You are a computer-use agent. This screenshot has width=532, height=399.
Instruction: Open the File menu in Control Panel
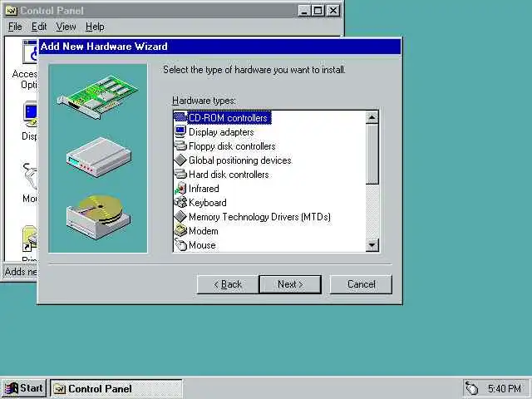click(x=15, y=27)
